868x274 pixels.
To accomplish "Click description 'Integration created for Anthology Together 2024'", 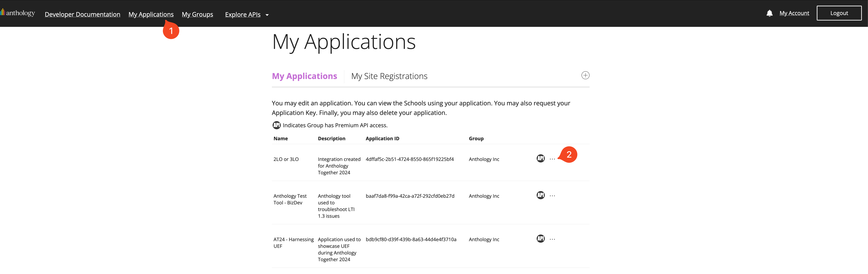I will [x=339, y=166].
